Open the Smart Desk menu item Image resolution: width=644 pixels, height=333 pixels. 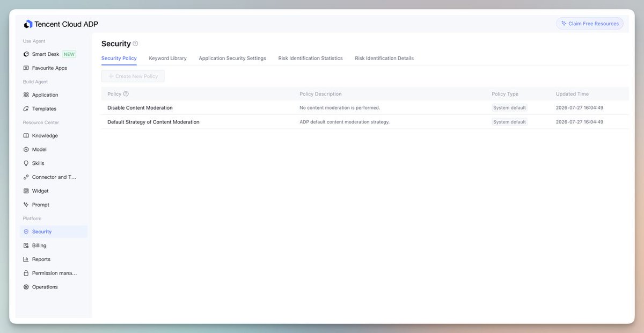coord(54,54)
